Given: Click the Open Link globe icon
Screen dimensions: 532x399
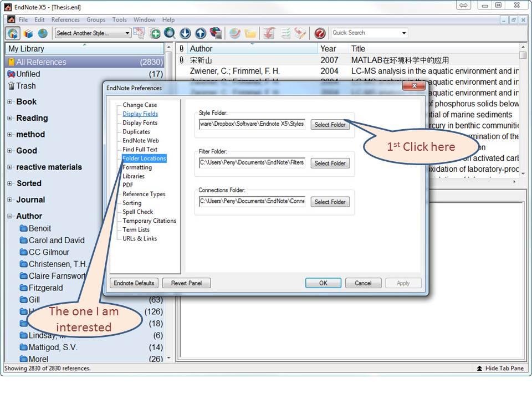Looking at the screenshot, I should pos(235,33).
